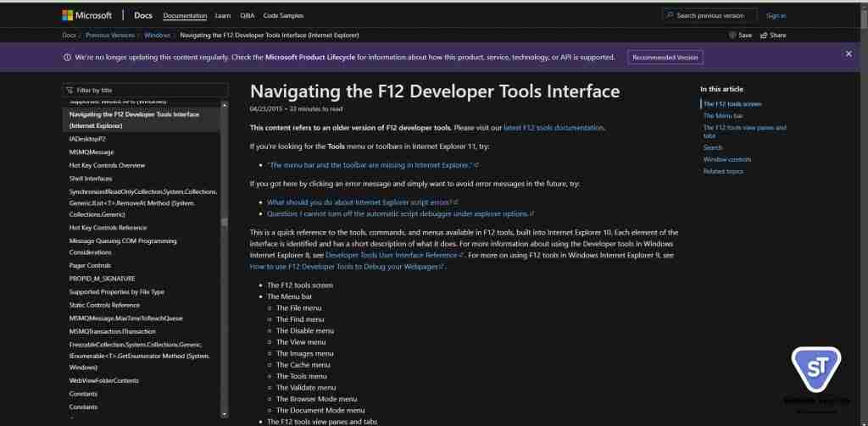The image size is (868, 426).
Task: Click the Previous Versions breadcrumb
Action: pos(110,36)
